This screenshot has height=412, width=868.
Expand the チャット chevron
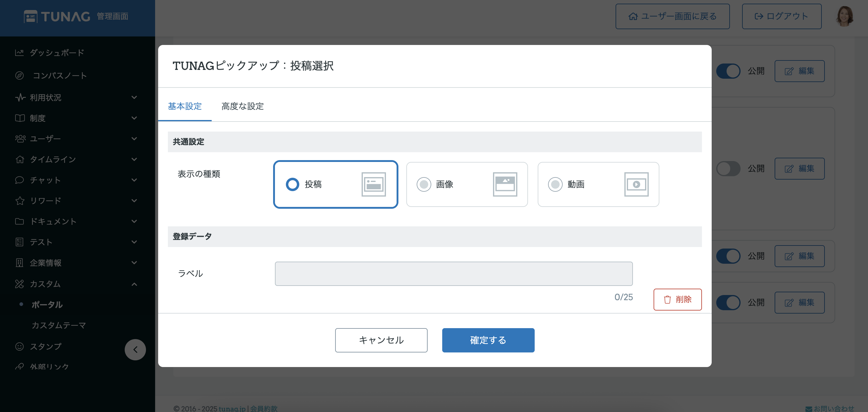(134, 180)
